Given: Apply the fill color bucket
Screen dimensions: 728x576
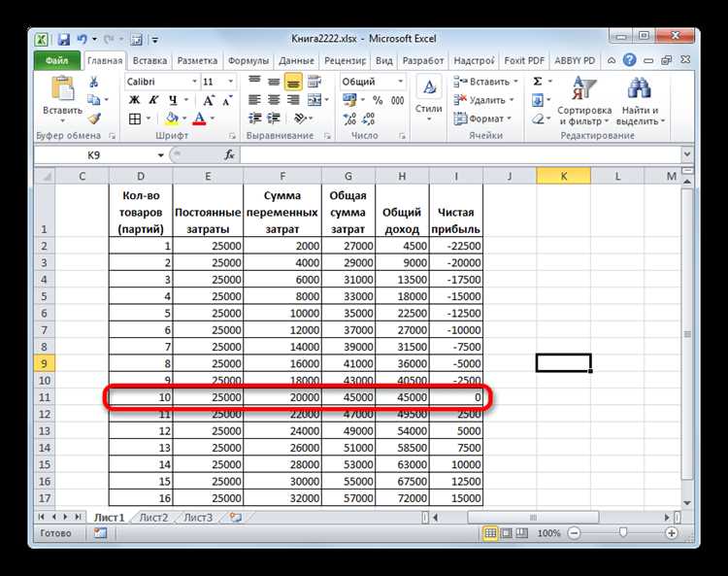Looking at the screenshot, I should pos(171,119).
